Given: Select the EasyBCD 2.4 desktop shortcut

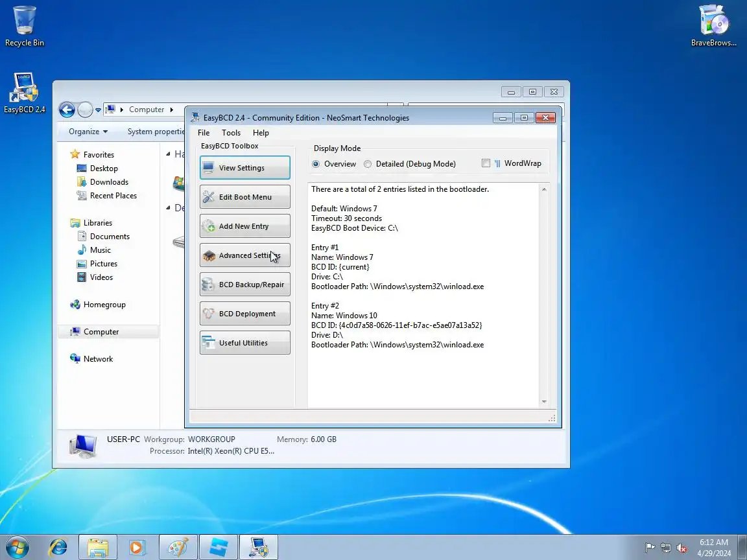Looking at the screenshot, I should point(24,93).
